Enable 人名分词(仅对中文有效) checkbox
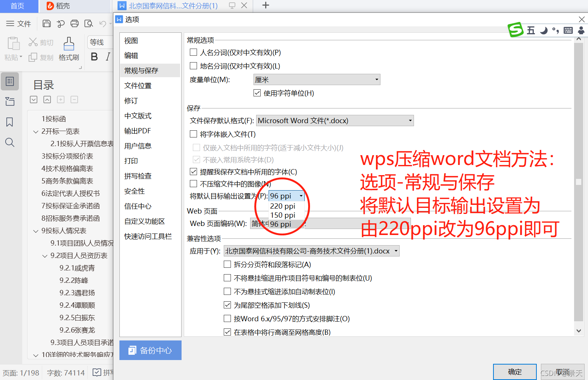The width and height of the screenshot is (588, 380). (x=194, y=52)
